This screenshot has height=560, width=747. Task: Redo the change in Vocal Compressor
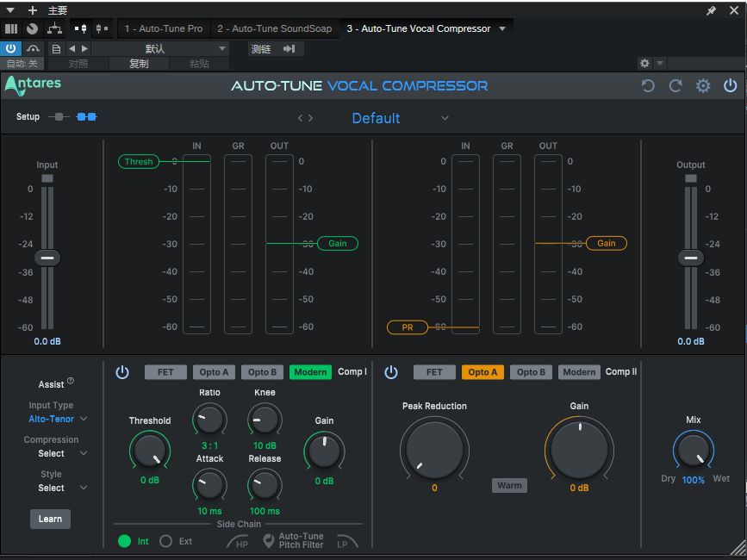(675, 85)
